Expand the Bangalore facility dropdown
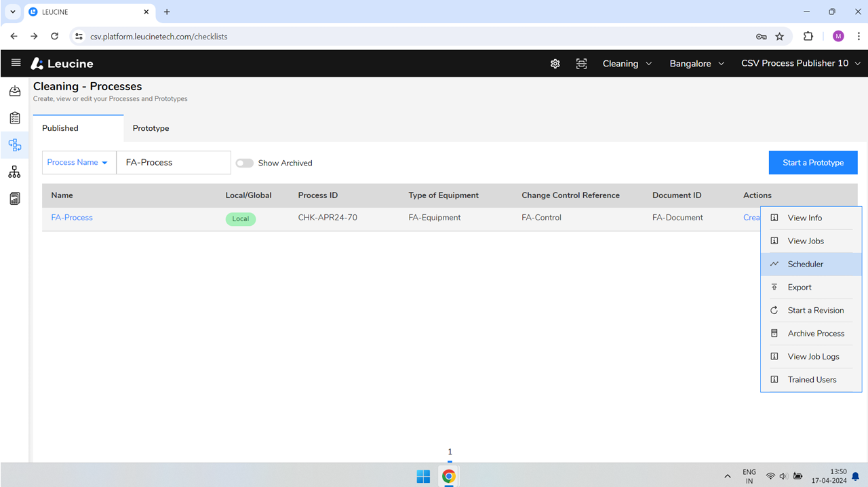This screenshot has height=487, width=868. (x=697, y=63)
